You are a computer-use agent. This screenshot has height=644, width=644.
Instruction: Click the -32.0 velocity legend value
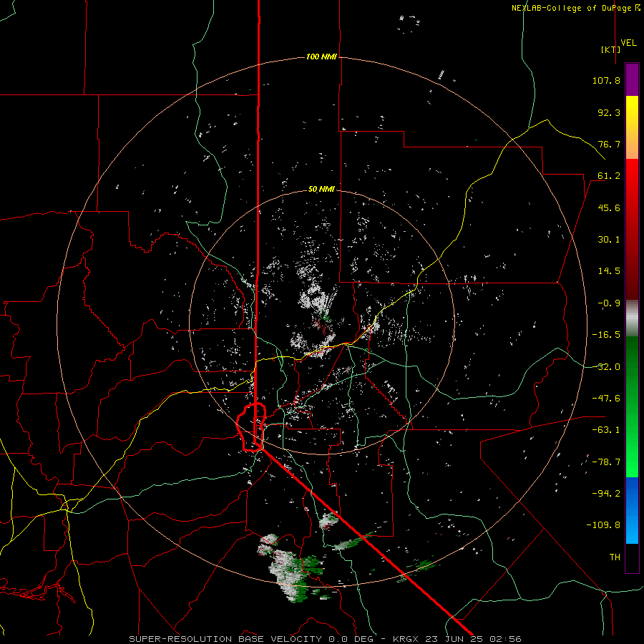pos(606,367)
